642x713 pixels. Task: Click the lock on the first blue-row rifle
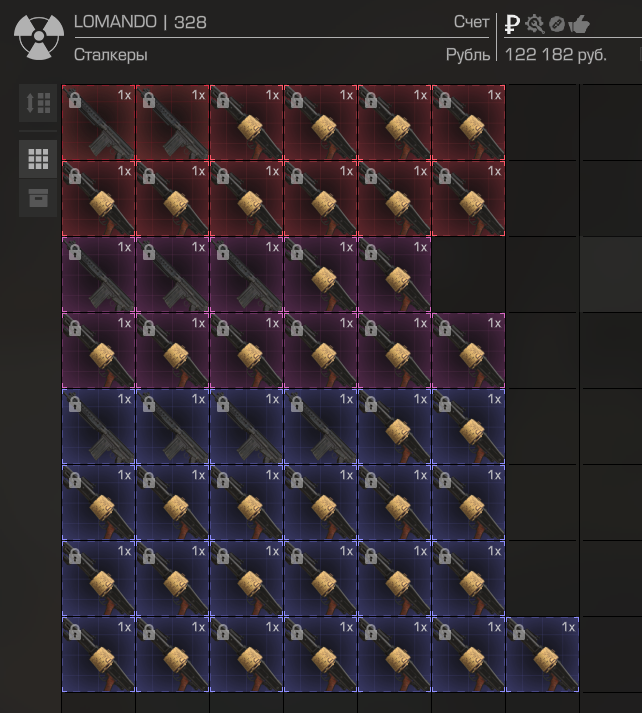(75, 404)
